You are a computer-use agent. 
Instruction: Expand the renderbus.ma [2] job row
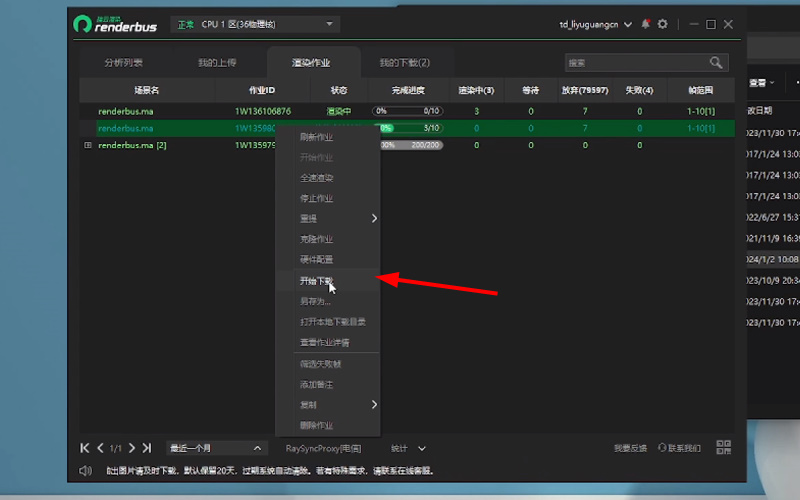[88, 145]
